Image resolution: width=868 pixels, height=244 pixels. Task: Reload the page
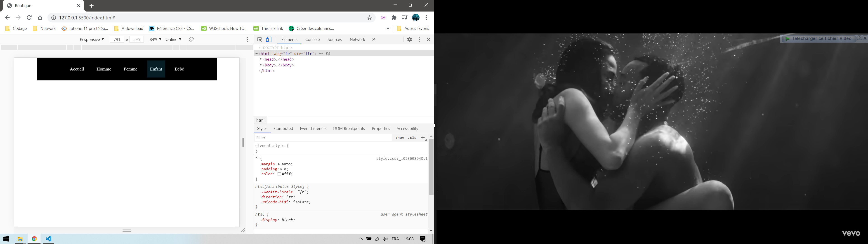click(x=29, y=18)
